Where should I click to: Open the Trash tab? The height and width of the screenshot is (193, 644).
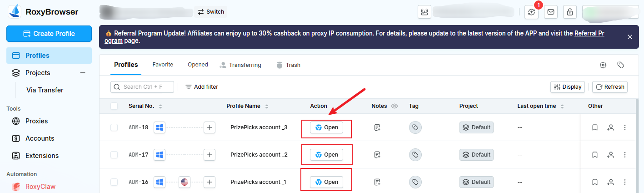288,65
